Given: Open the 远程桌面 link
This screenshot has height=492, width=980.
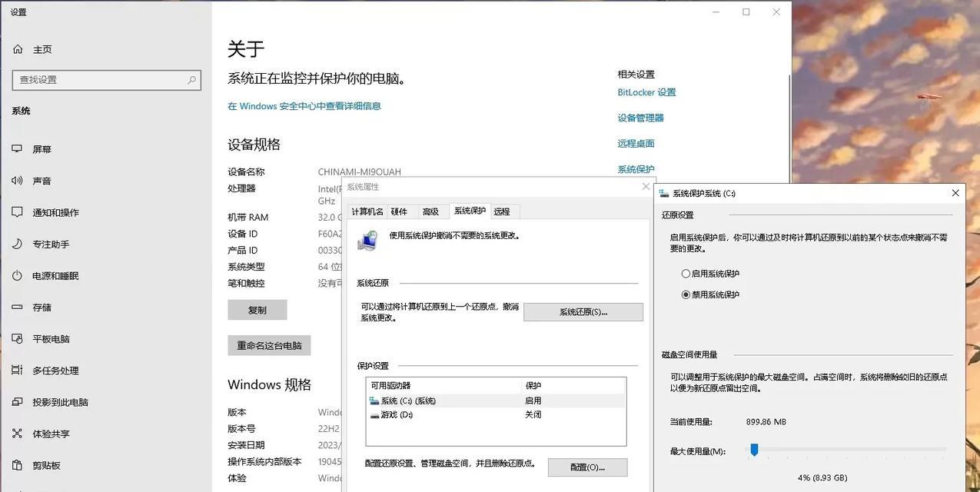Looking at the screenshot, I should click(x=636, y=143).
